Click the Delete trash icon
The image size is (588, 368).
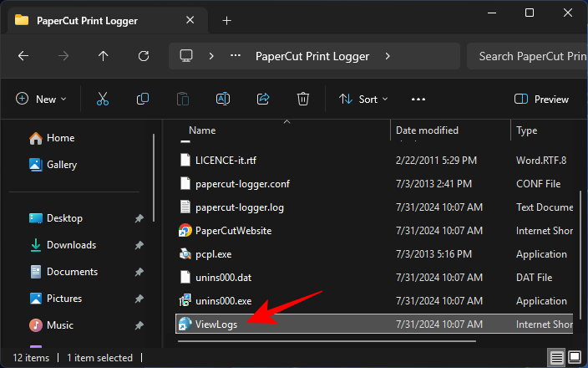303,99
